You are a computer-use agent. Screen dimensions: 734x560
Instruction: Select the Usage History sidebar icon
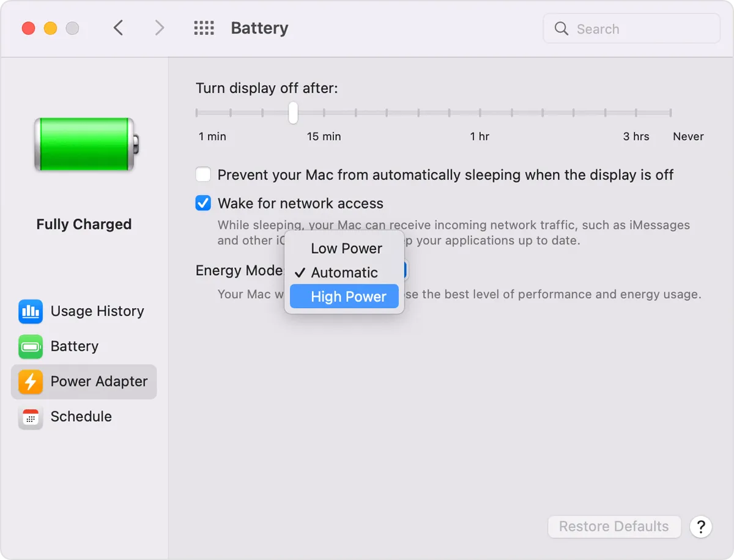tap(30, 311)
